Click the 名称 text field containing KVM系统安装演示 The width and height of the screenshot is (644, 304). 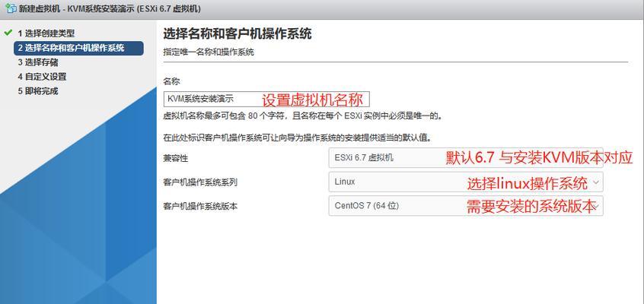pyautogui.click(x=266, y=100)
